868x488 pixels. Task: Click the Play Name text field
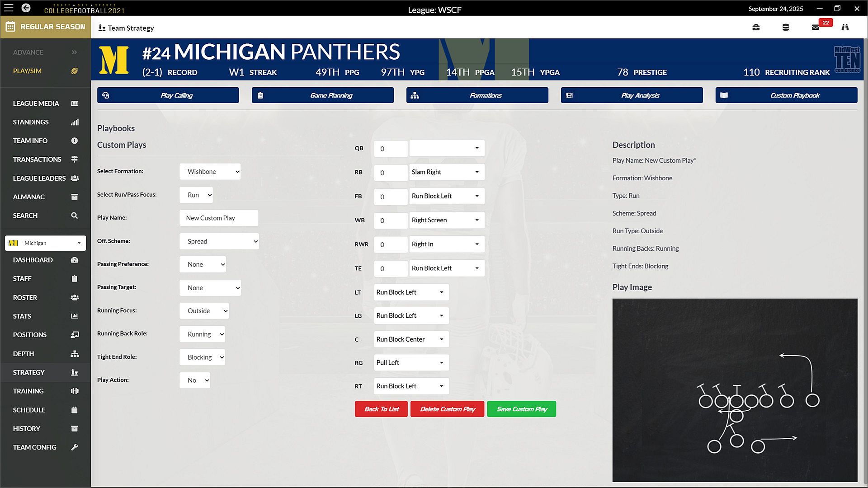219,218
